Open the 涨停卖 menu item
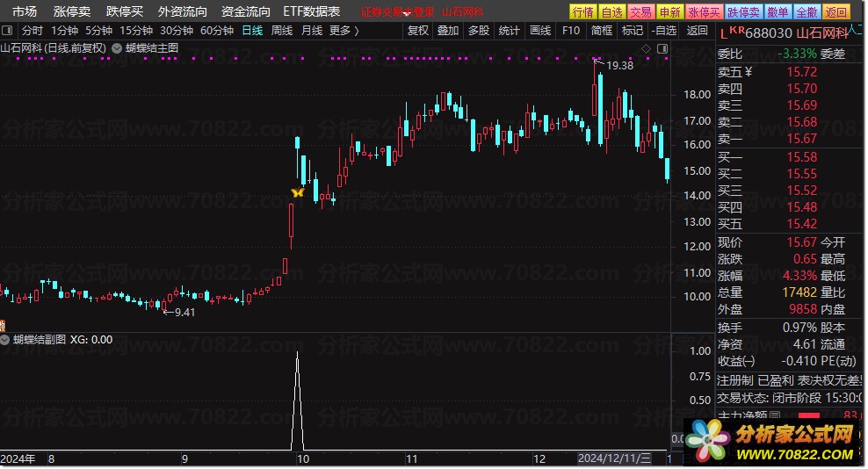868x469 pixels. [72, 11]
